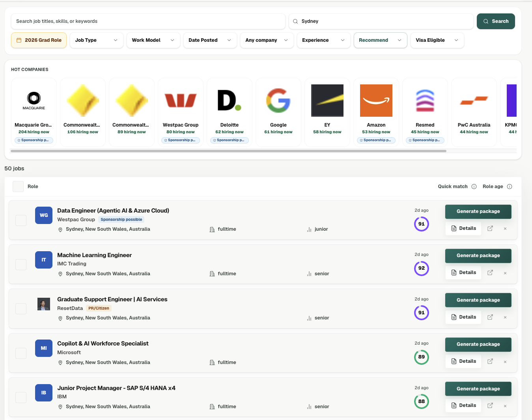Viewport: 532px width, 420px height.
Task: Generate package for Data Engineer job
Action: click(478, 211)
